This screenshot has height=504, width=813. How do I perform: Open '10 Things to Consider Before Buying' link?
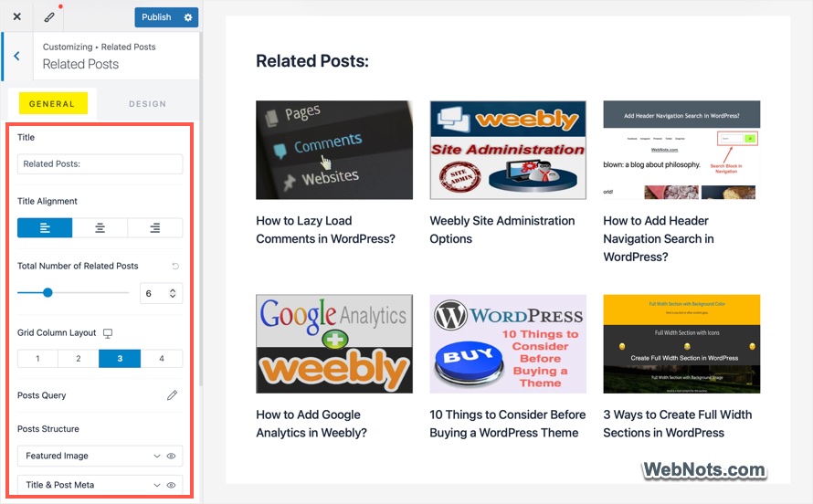point(508,424)
